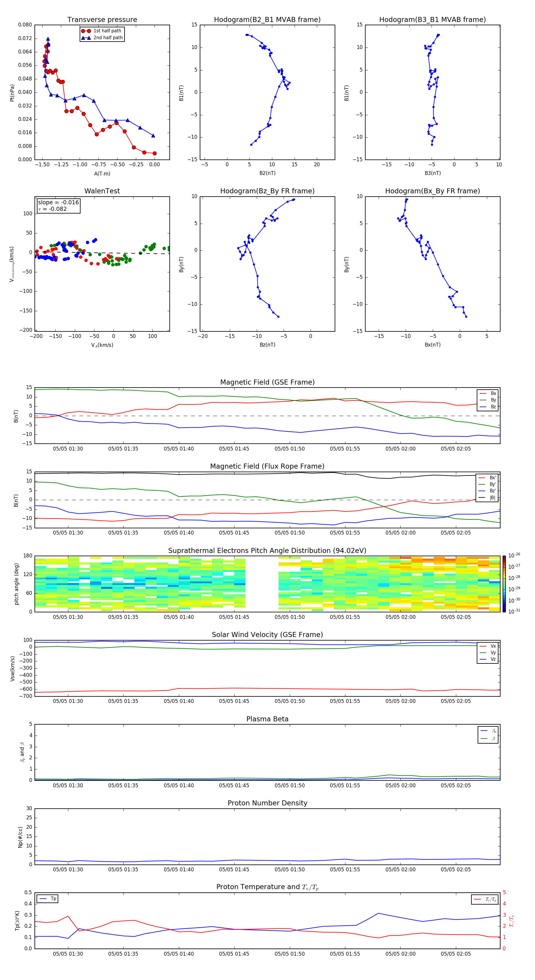535x980 pixels.
Task: Click 'Solar Wind Velocity (GSE Frame)' title
Action: 267,635
